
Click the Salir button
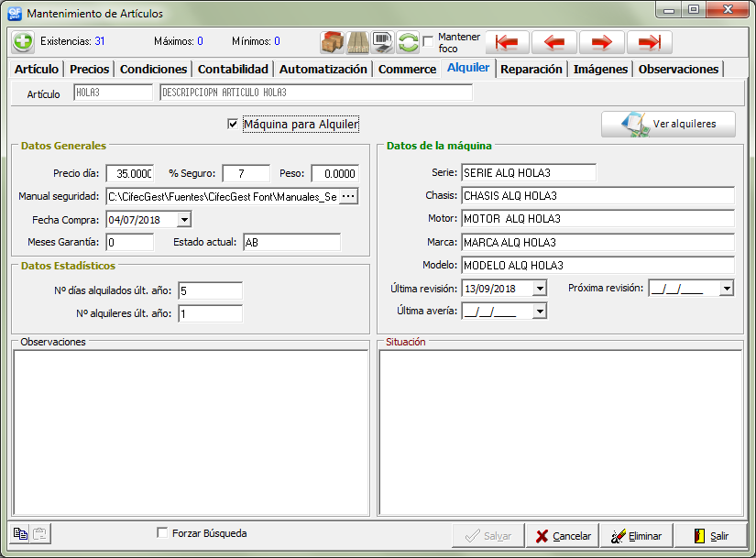point(711,536)
